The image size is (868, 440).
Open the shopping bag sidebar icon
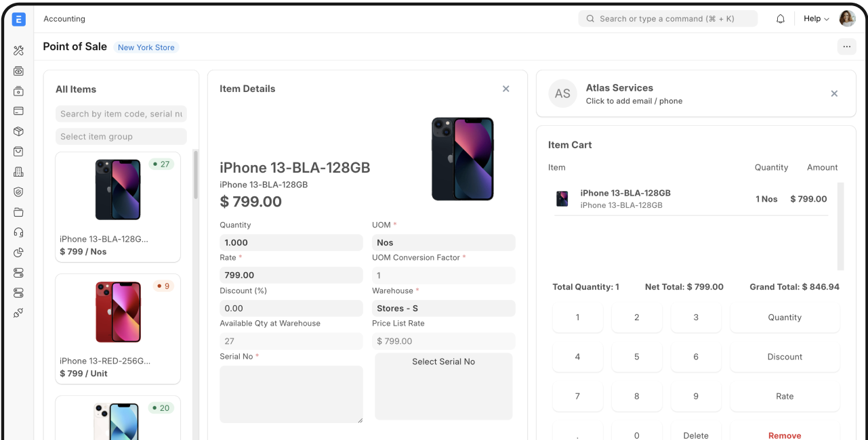pyautogui.click(x=18, y=152)
